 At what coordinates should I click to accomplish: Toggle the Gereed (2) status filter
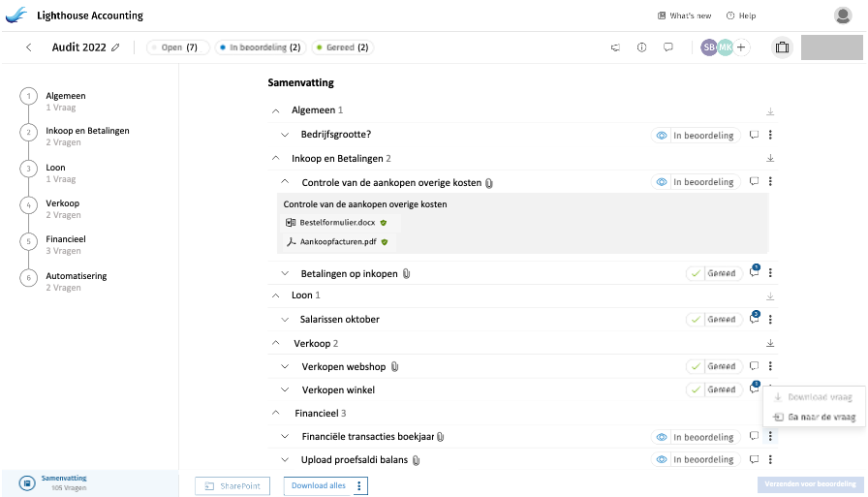[341, 47]
